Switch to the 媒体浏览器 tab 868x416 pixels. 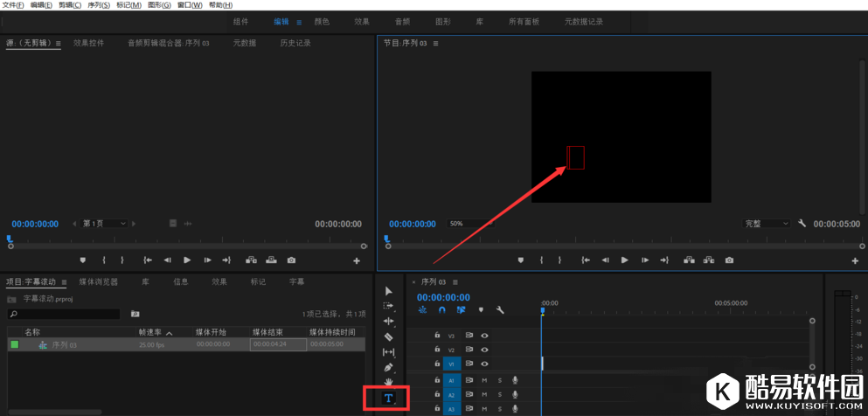pyautogui.click(x=98, y=282)
